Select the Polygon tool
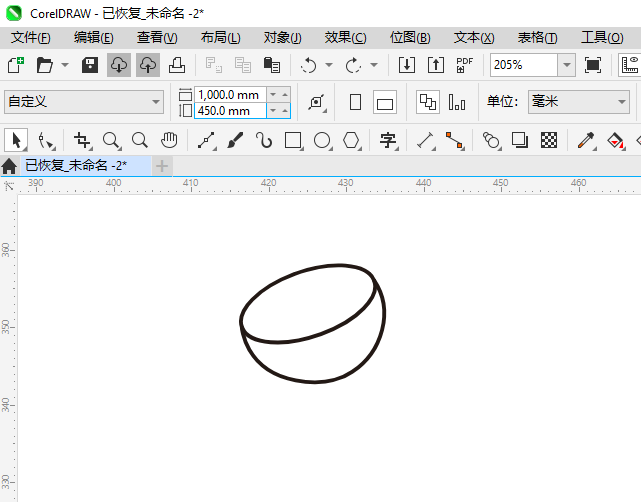641x502 pixels. [351, 140]
